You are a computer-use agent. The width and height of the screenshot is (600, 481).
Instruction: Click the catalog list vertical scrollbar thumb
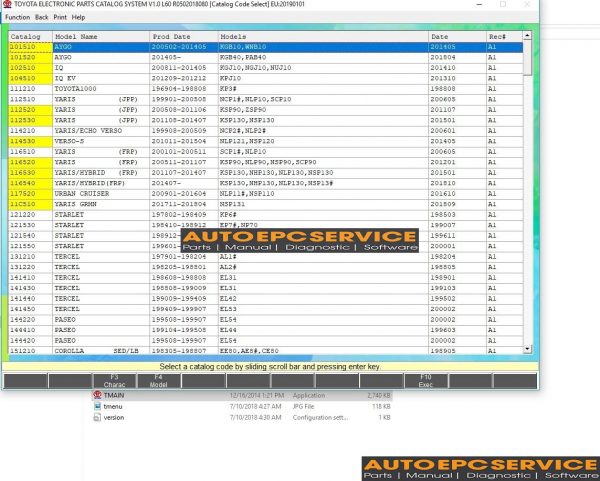pos(527,57)
